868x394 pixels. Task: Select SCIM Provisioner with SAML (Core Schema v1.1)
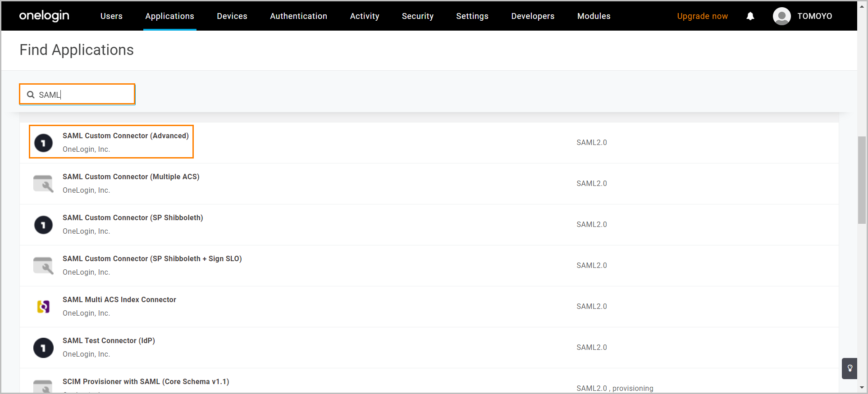[x=146, y=381]
